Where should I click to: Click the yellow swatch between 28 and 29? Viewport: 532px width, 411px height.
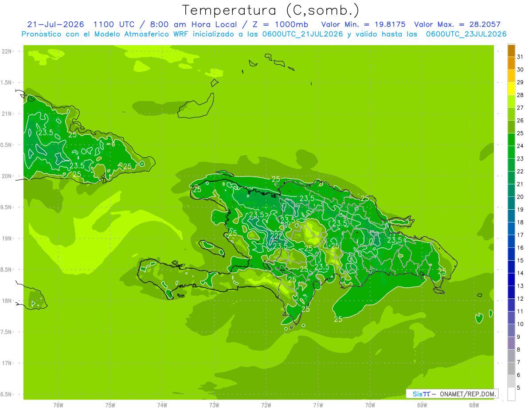point(511,89)
